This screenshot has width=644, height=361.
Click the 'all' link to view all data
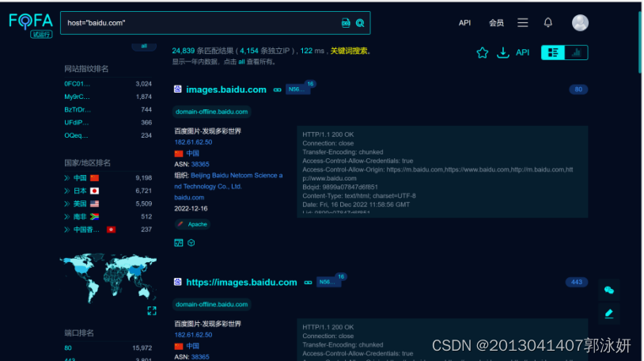(x=241, y=62)
